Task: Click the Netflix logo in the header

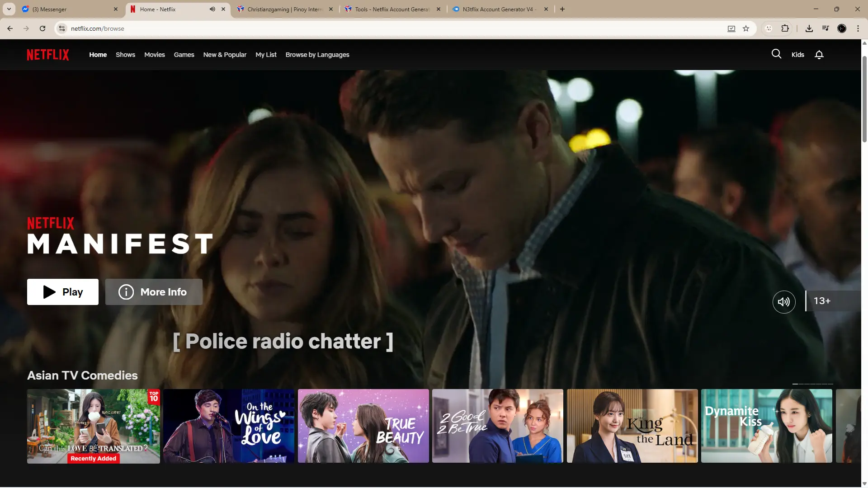Action: coord(48,55)
